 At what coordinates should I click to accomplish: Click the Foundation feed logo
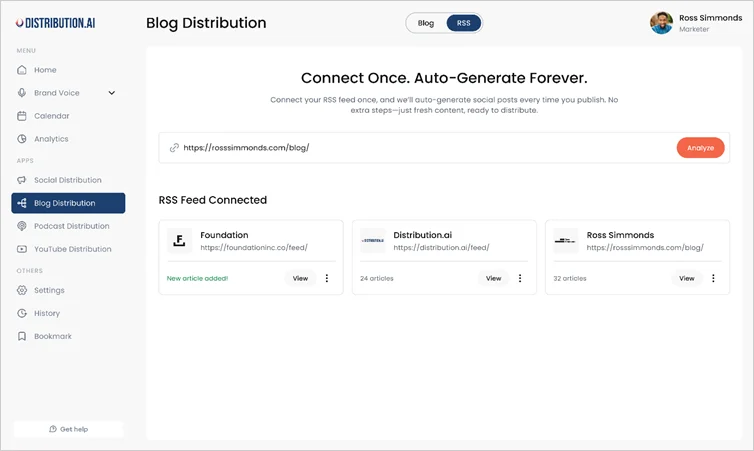point(179,240)
